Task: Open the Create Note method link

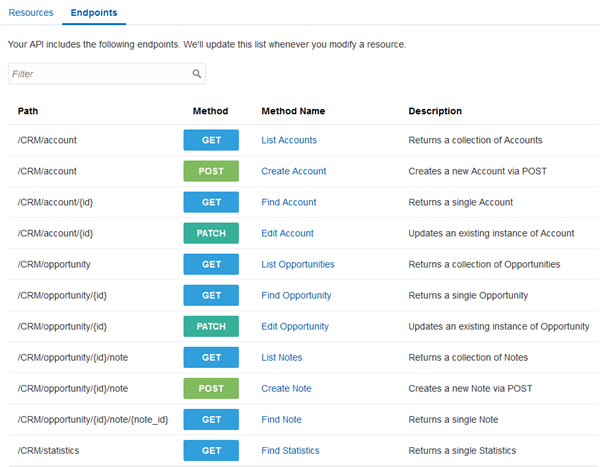Action: tap(286, 388)
